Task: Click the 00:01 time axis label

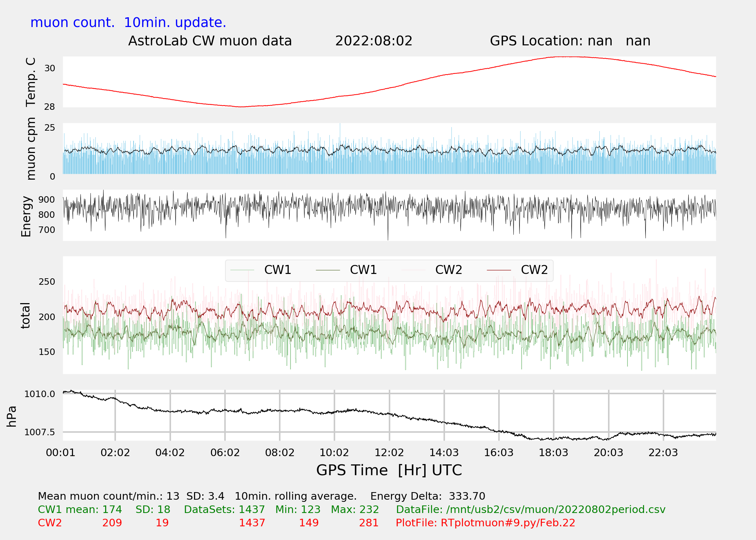Action: (x=60, y=453)
